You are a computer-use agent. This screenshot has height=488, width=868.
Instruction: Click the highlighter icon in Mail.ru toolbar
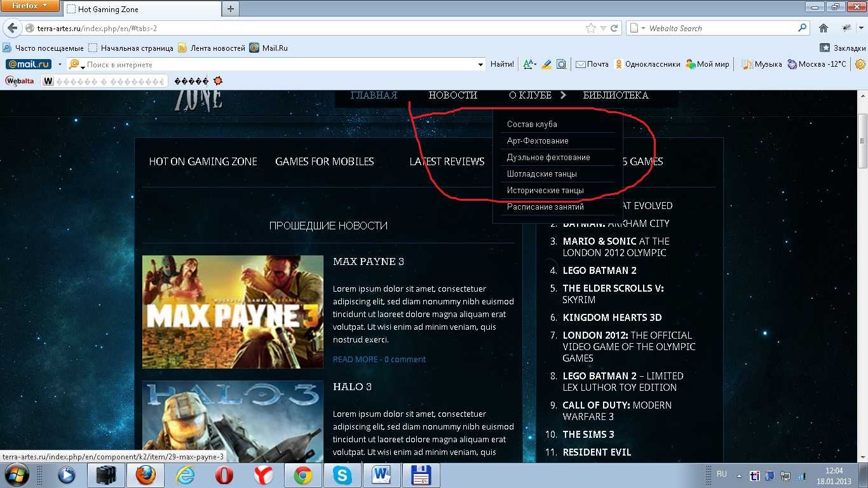(x=548, y=64)
